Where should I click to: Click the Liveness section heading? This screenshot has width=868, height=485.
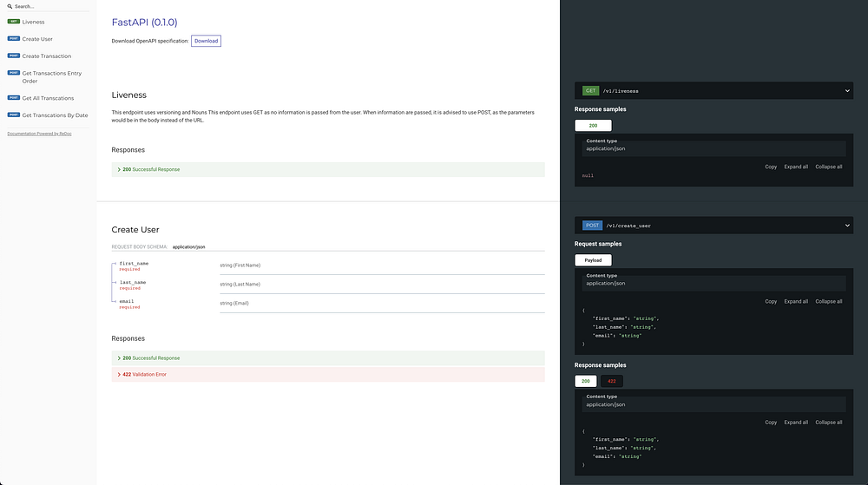coord(129,95)
